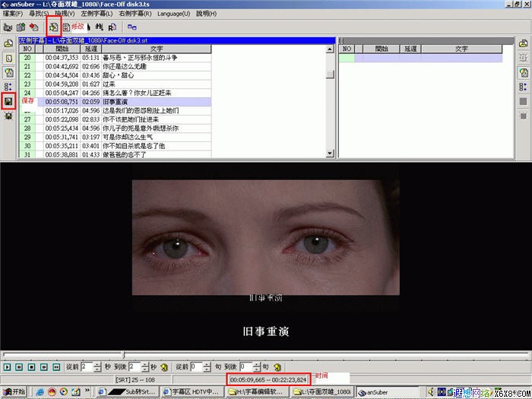Open a subtitle file via left sidebar top icon

(x=9, y=43)
